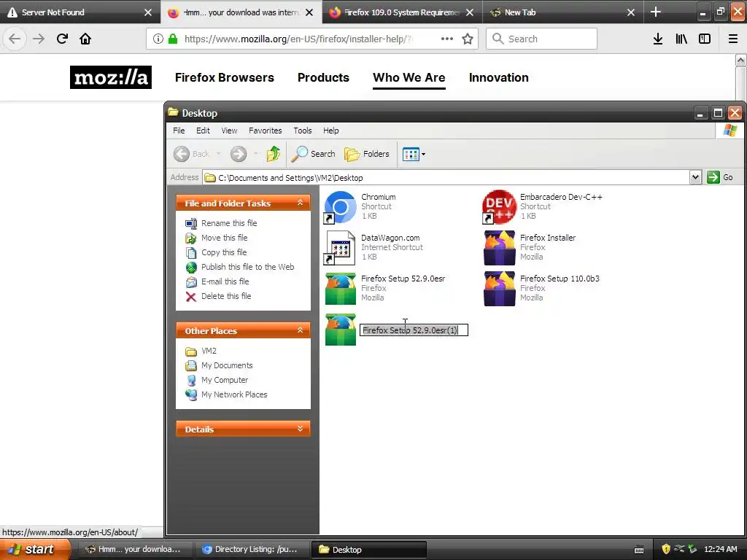Image resolution: width=747 pixels, height=560 pixels.
Task: Reload the current Firefox page
Action: [x=62, y=39]
